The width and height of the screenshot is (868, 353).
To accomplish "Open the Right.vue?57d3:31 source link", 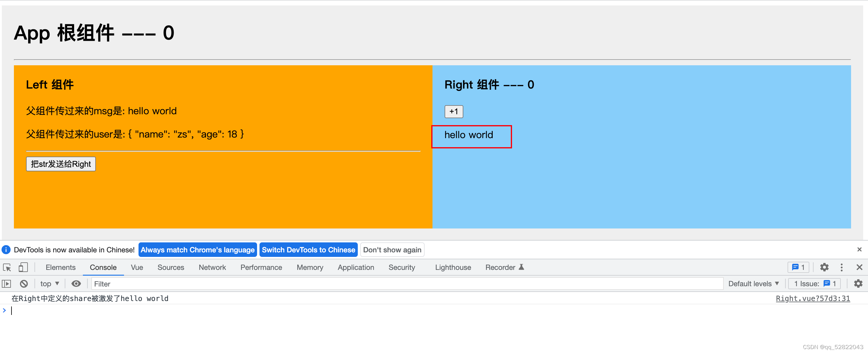I will tap(812, 298).
